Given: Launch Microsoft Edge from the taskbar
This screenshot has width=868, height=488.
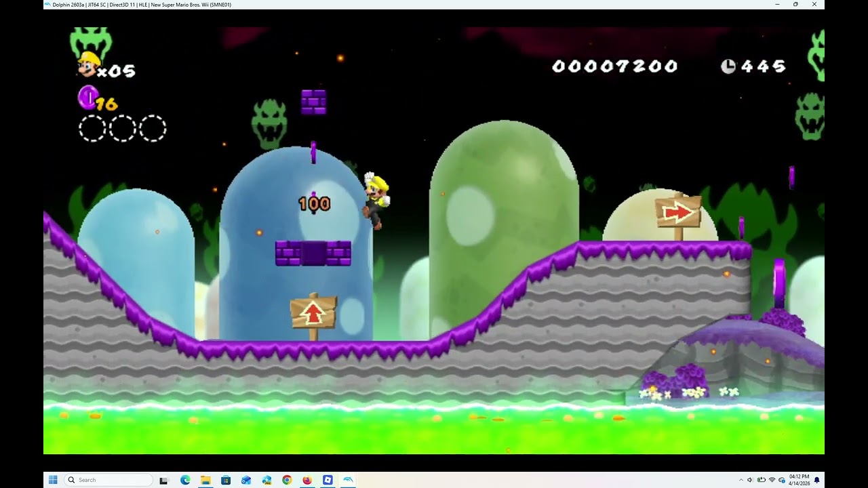Looking at the screenshot, I should (185, 480).
